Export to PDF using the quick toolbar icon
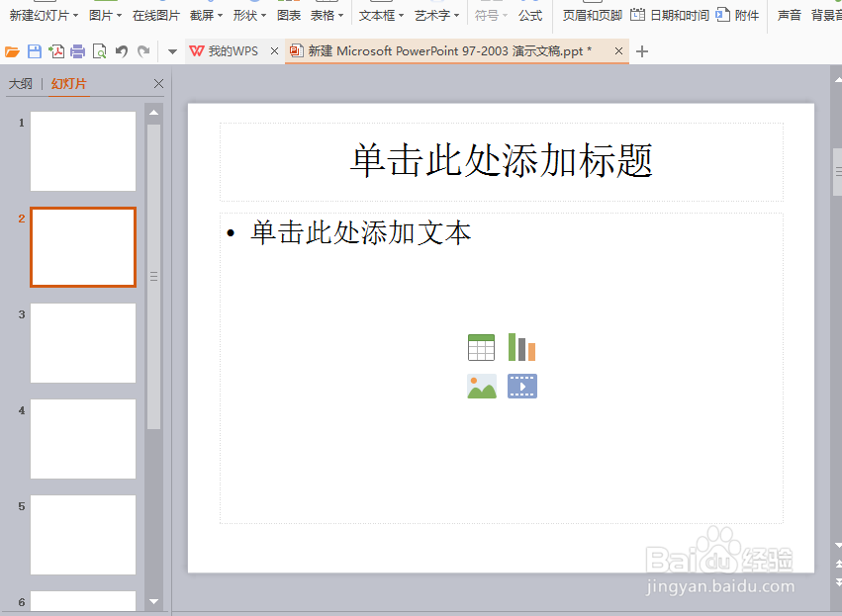Screen dimensions: 842x616 (x=56, y=51)
